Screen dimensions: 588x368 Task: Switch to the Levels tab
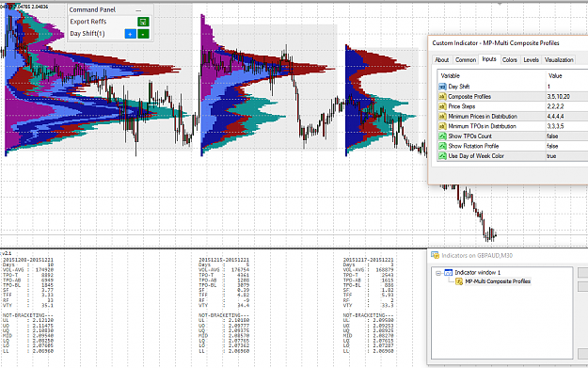(531, 60)
